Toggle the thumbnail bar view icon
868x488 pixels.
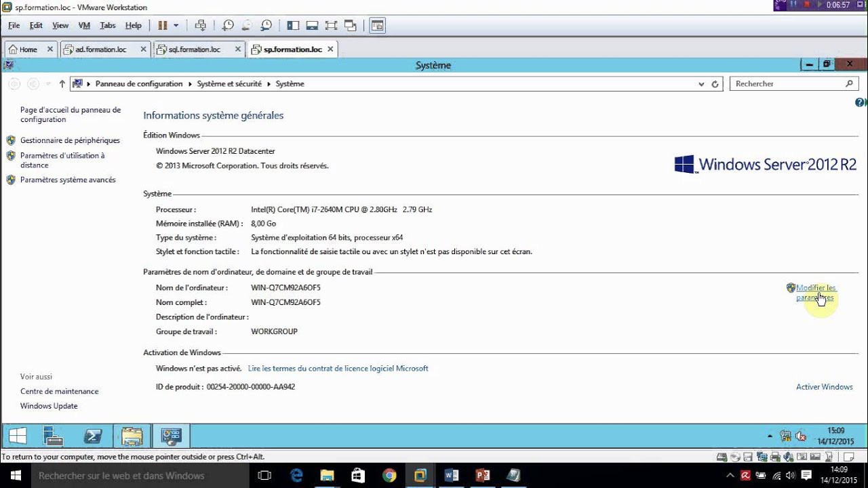(312, 25)
